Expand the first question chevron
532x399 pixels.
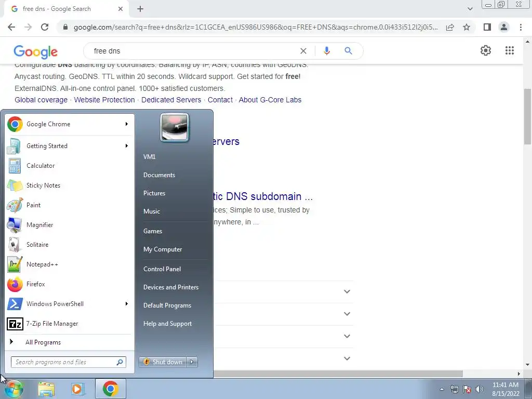(347, 291)
